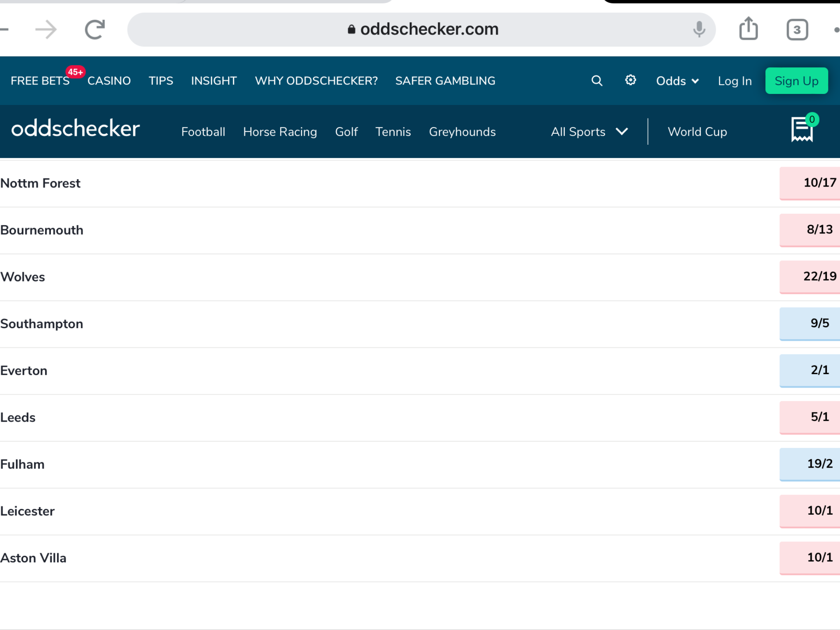Select Leicester 10/1 odds

(810, 511)
